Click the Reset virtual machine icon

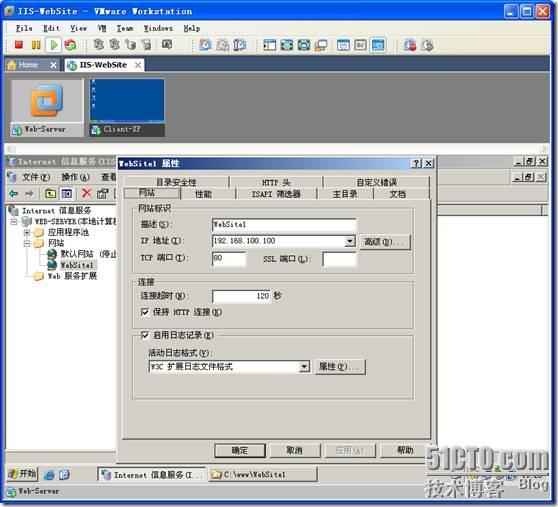(x=70, y=45)
